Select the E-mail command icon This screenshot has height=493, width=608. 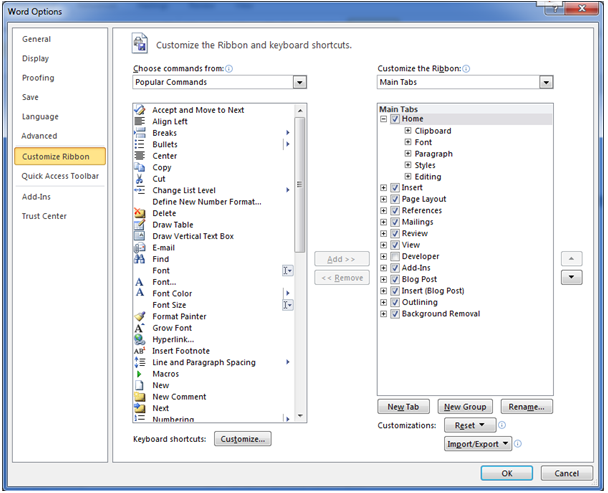click(140, 247)
